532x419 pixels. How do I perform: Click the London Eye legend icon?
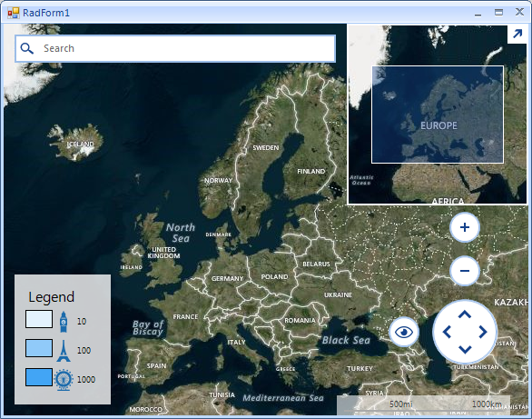click(64, 380)
